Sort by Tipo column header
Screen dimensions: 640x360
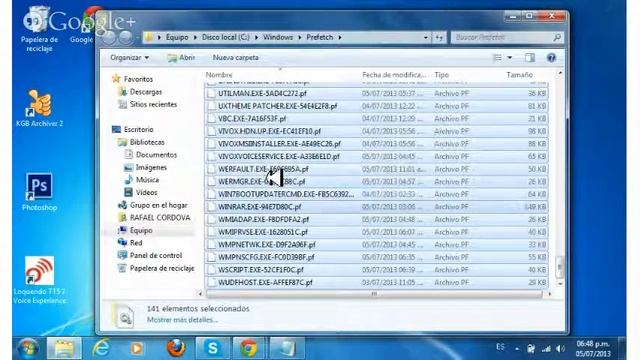tap(442, 75)
